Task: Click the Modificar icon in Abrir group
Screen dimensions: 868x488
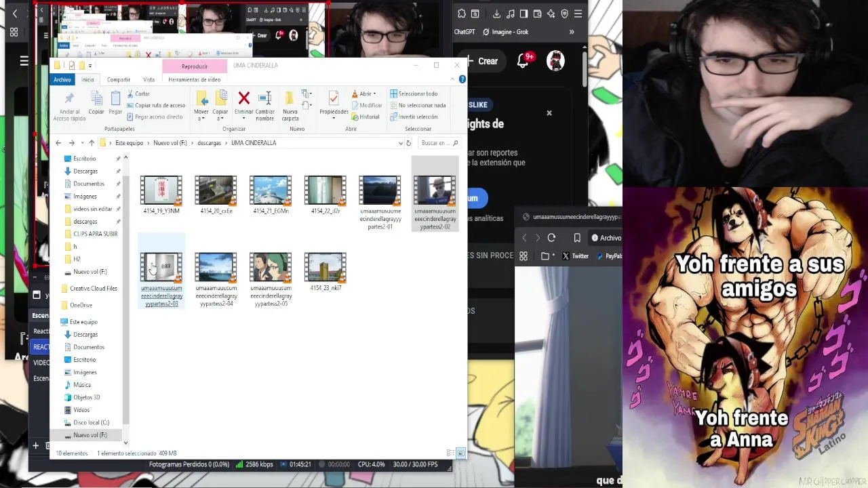Action: (x=355, y=105)
